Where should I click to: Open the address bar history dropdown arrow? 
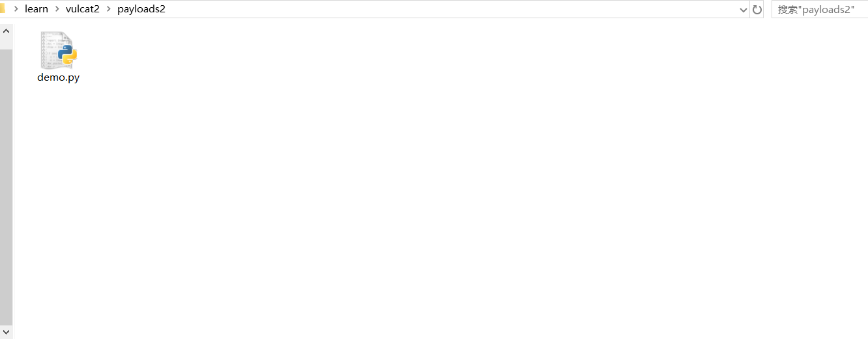click(744, 9)
